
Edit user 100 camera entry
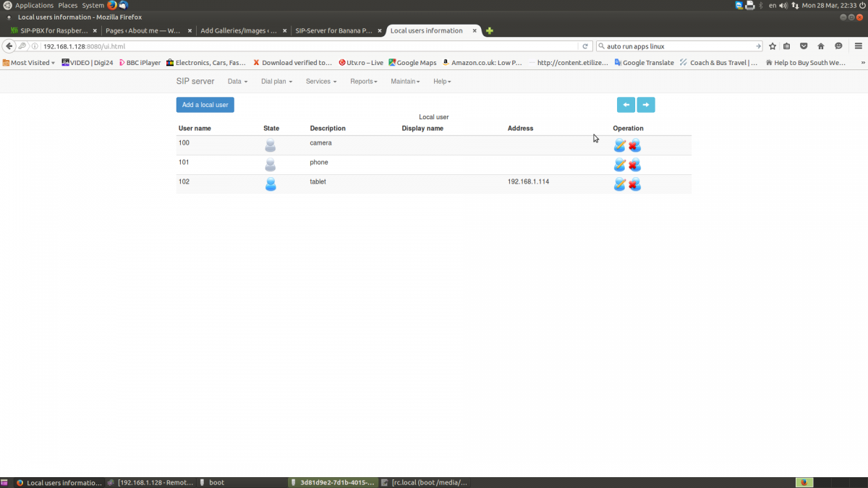[619, 145]
